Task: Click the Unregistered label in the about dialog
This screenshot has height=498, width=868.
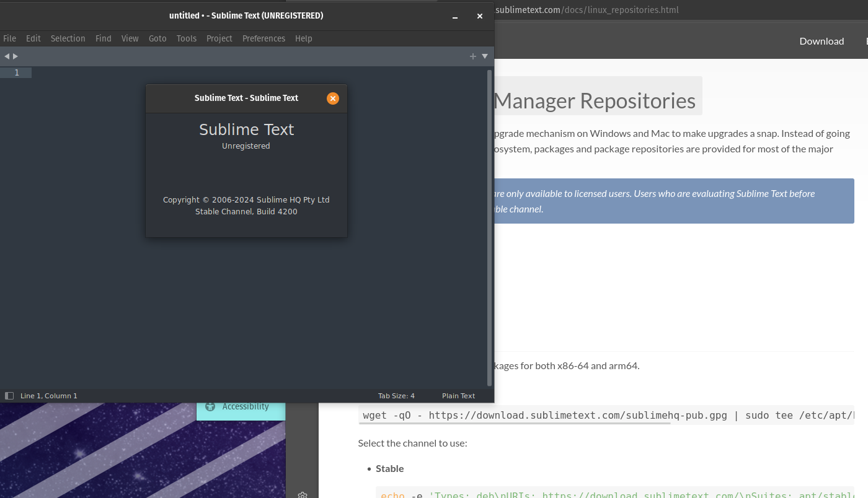Action: (246, 146)
